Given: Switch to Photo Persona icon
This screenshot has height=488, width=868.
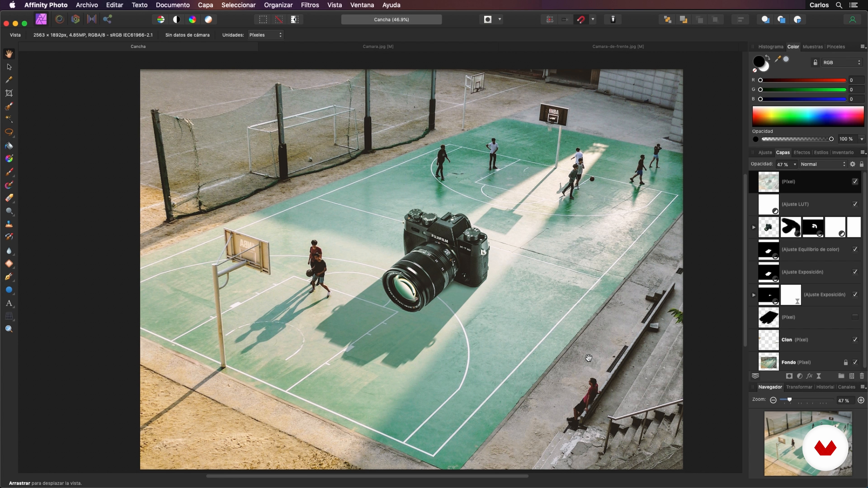Looking at the screenshot, I should [x=41, y=19].
